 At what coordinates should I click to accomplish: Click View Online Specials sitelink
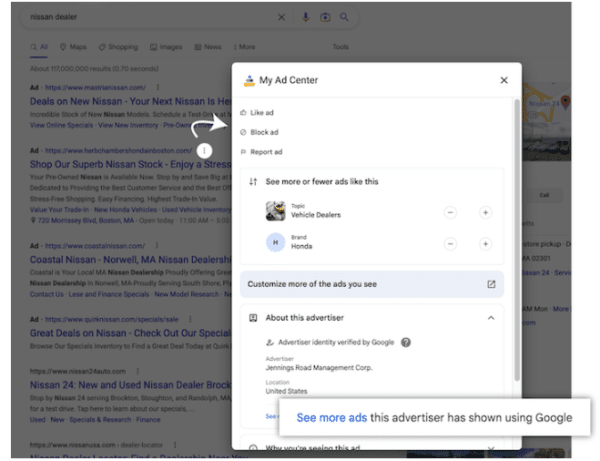click(61, 125)
